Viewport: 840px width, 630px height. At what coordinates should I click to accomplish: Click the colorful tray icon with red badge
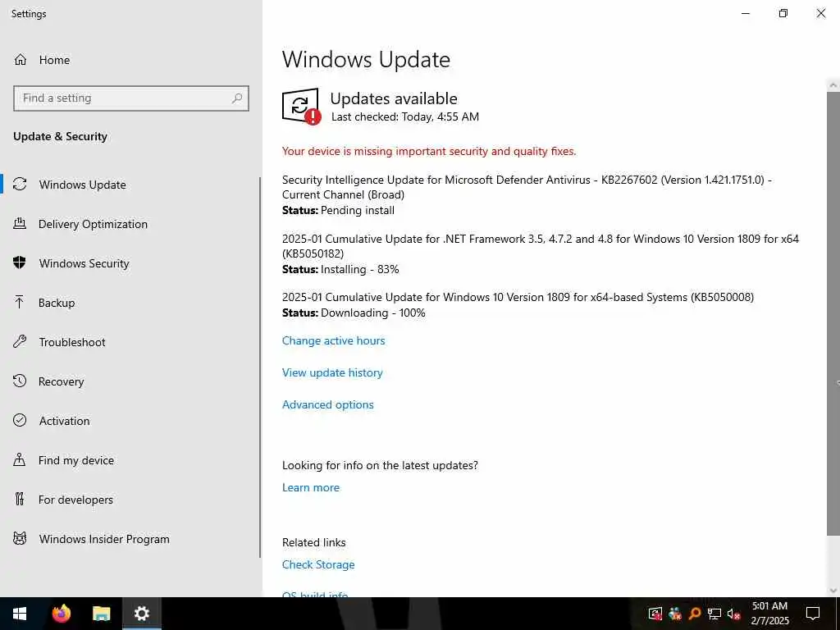pyautogui.click(x=675, y=614)
